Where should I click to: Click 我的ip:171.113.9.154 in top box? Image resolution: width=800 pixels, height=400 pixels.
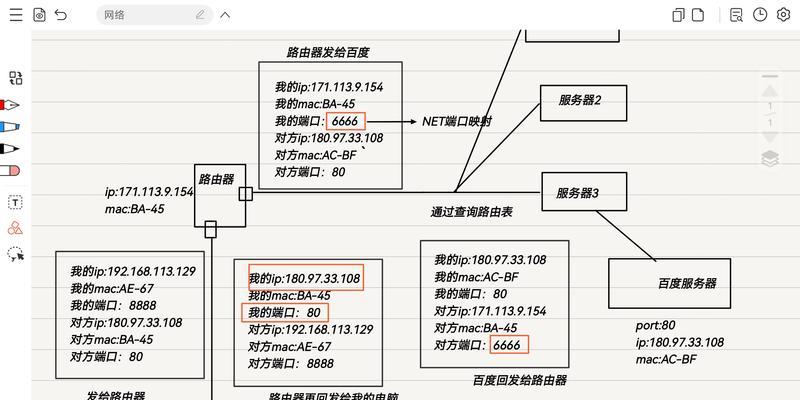(x=329, y=87)
